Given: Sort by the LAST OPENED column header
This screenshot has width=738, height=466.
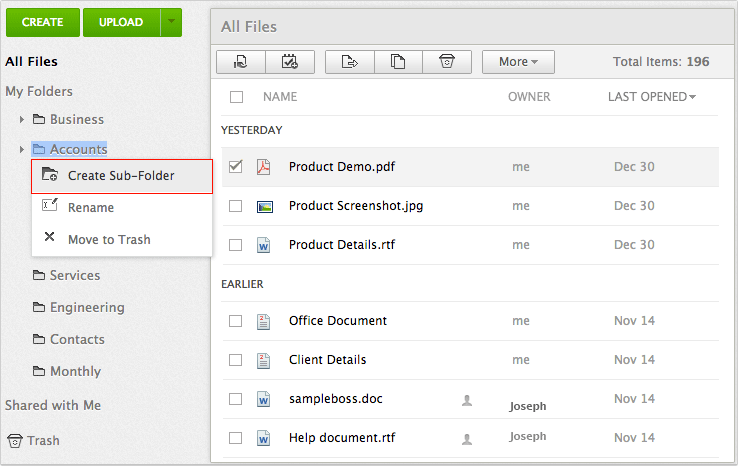Looking at the screenshot, I should coord(652,97).
